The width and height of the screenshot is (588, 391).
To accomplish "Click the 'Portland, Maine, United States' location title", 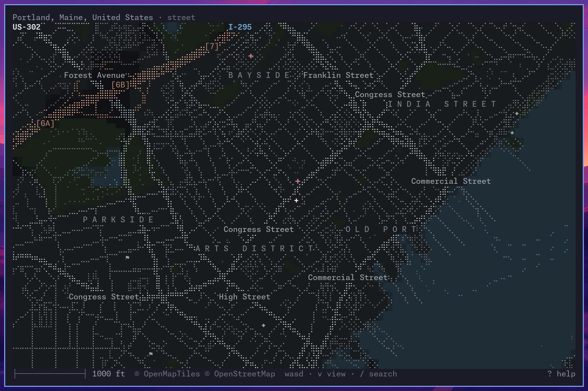I will click(x=83, y=17).
